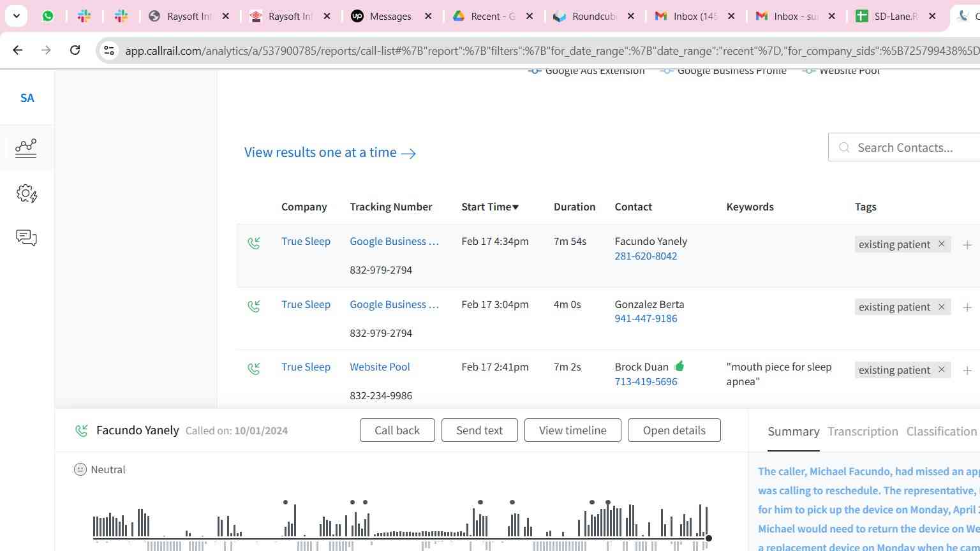This screenshot has width=980, height=551.
Task: Click the first highlight marker above the waveform
Action: tap(285, 503)
